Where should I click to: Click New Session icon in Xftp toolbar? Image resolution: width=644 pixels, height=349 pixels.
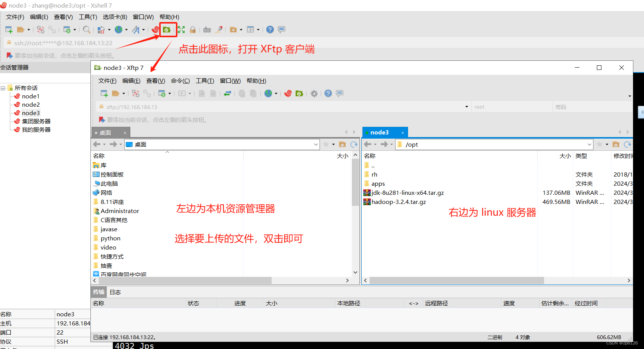pos(104,93)
